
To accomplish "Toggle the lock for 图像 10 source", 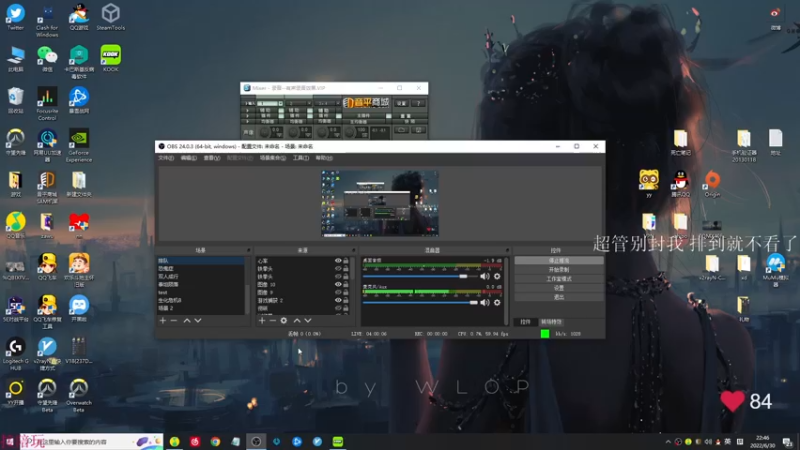I will pyautogui.click(x=346, y=285).
